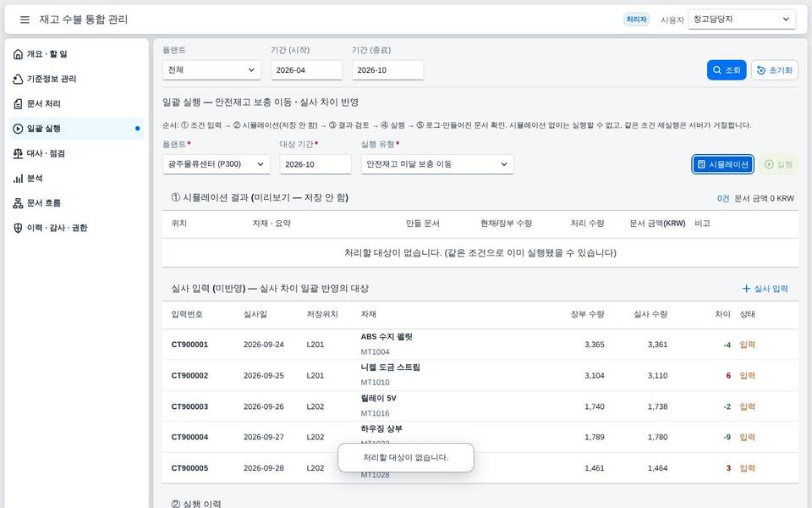Click the 처리자 role badge
Image resolution: width=812 pixels, height=508 pixels.
[x=636, y=19]
